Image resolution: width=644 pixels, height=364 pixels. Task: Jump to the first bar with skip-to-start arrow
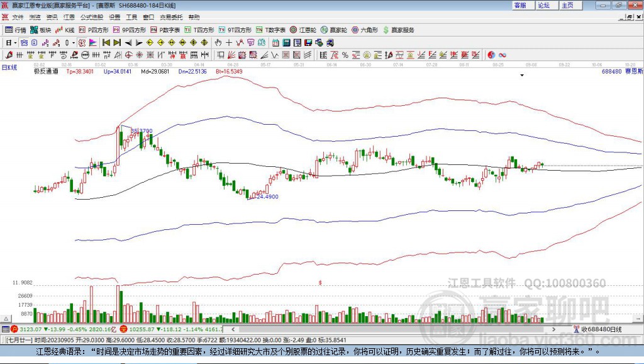[106, 42]
